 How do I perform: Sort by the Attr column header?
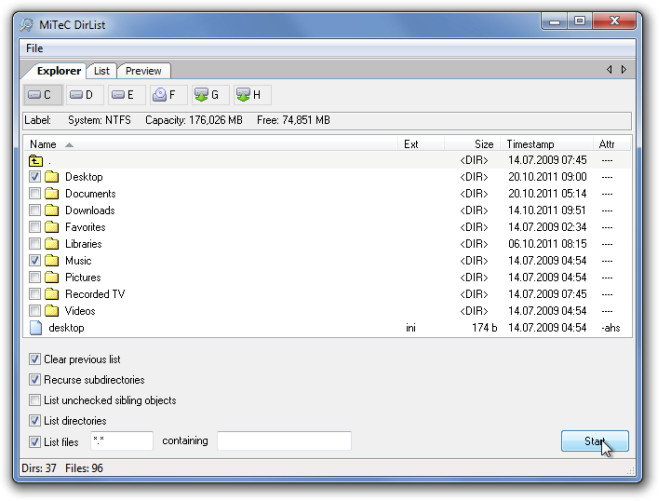pos(612,144)
